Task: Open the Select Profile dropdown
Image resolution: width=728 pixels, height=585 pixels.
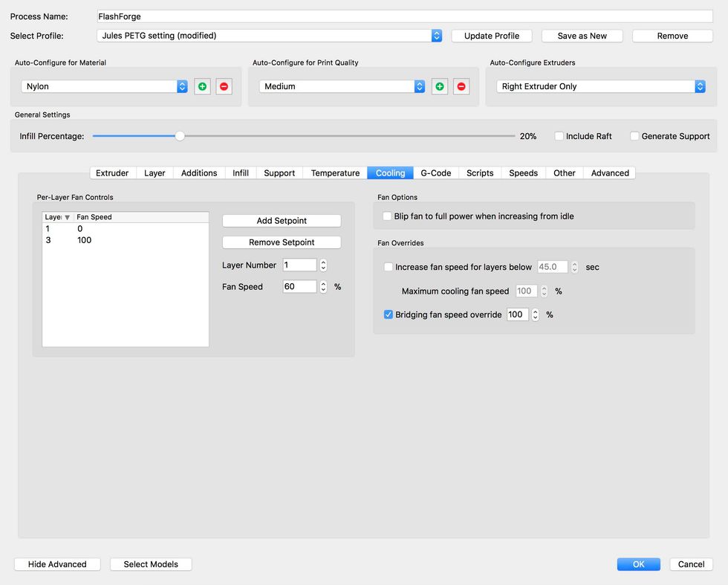Action: tap(269, 36)
